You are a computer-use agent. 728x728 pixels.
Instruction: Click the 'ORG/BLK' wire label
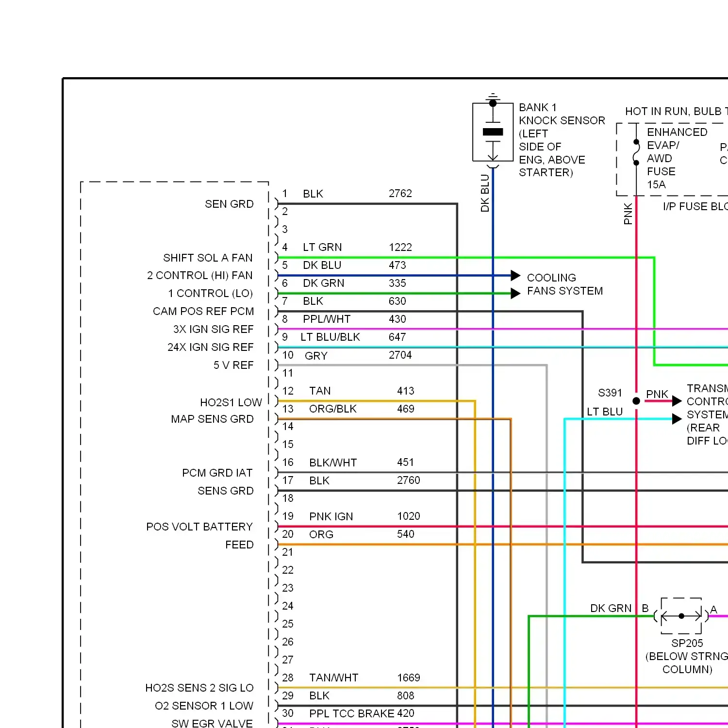coord(333,409)
